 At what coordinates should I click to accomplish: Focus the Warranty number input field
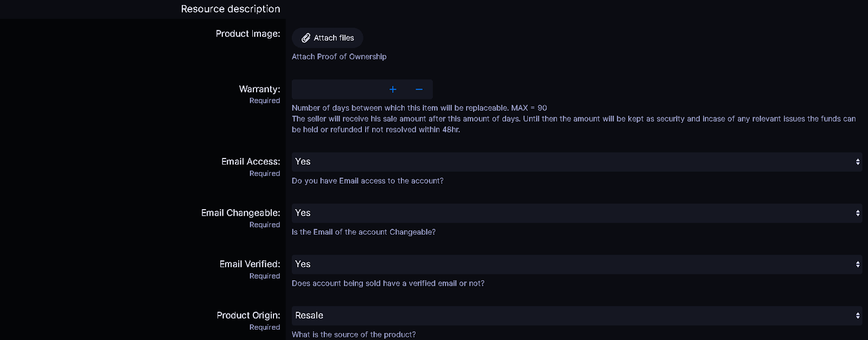(336, 89)
